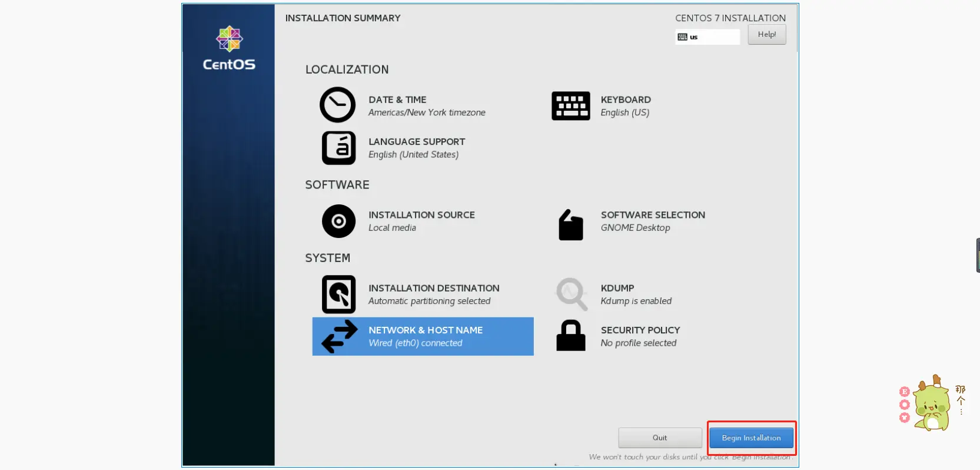Viewport: 980px width, 470px height.
Task: Click the 'INSTALLATION SUMMARY' title
Action: coord(343,18)
